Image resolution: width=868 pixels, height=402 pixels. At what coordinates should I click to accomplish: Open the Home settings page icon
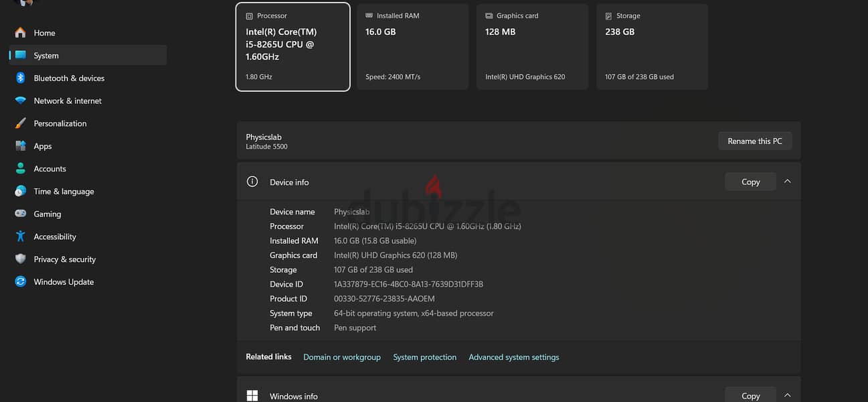point(20,33)
